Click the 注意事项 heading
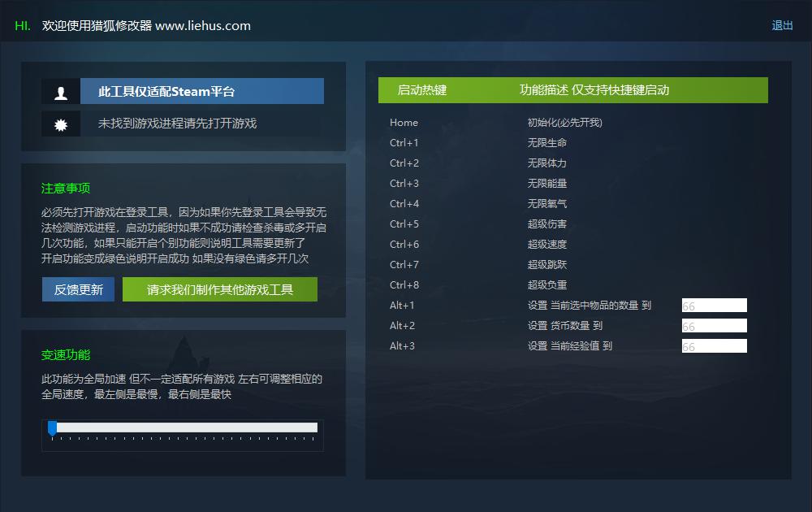 (66, 188)
